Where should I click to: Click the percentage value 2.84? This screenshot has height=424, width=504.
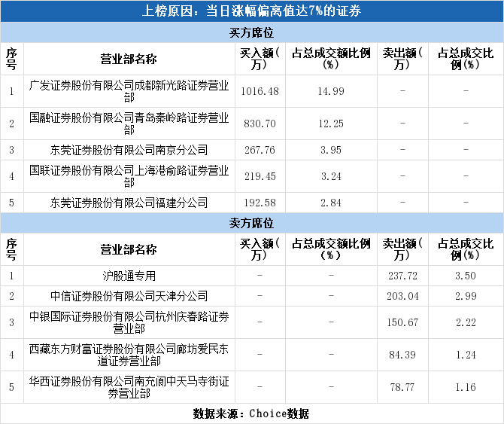pos(331,203)
